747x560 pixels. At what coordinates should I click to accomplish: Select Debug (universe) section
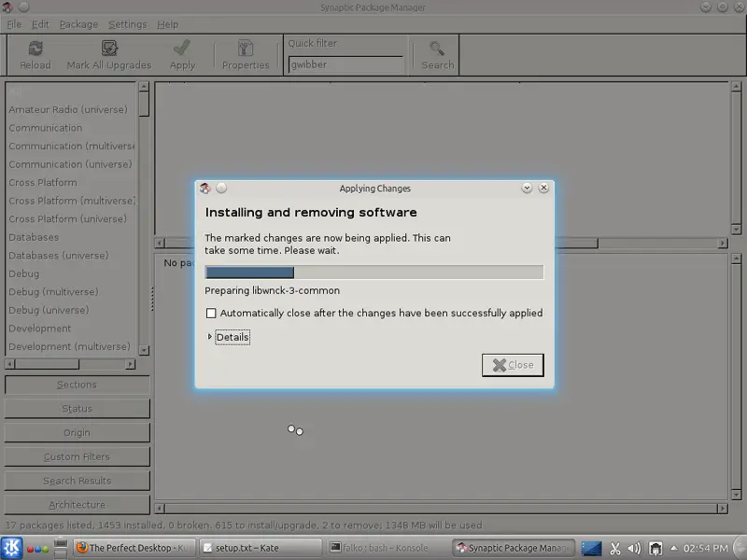[72, 310]
